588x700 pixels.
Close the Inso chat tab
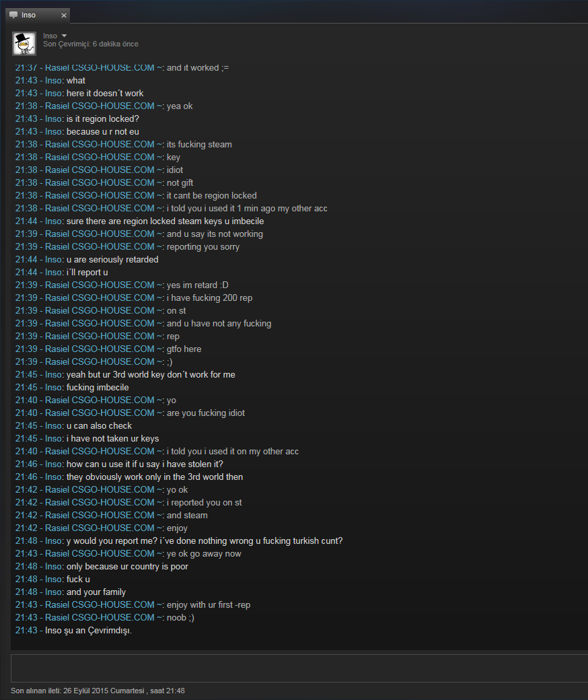[x=64, y=15]
